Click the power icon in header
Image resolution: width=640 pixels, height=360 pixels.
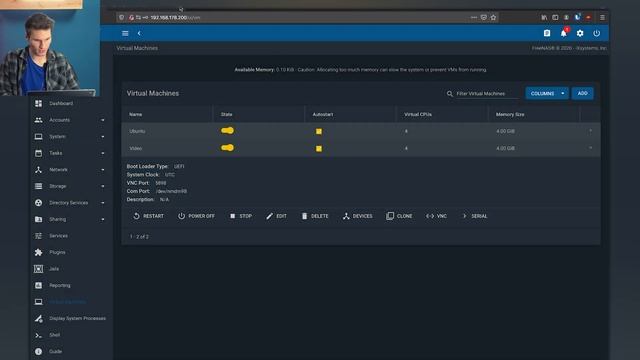tap(597, 33)
